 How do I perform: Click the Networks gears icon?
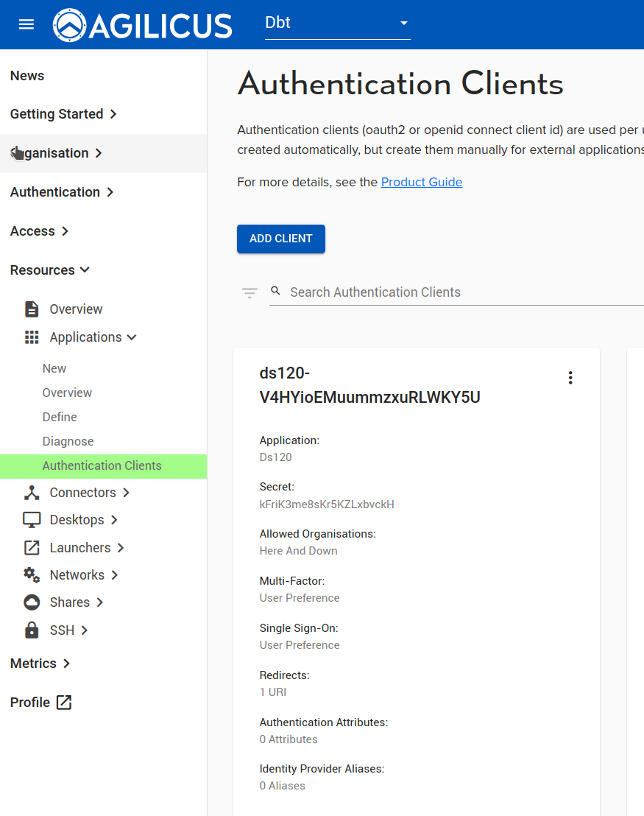(32, 575)
